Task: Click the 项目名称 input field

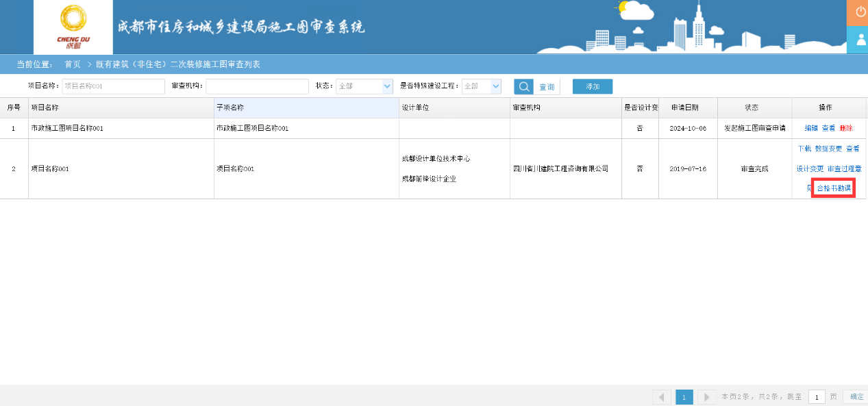Action: click(113, 86)
